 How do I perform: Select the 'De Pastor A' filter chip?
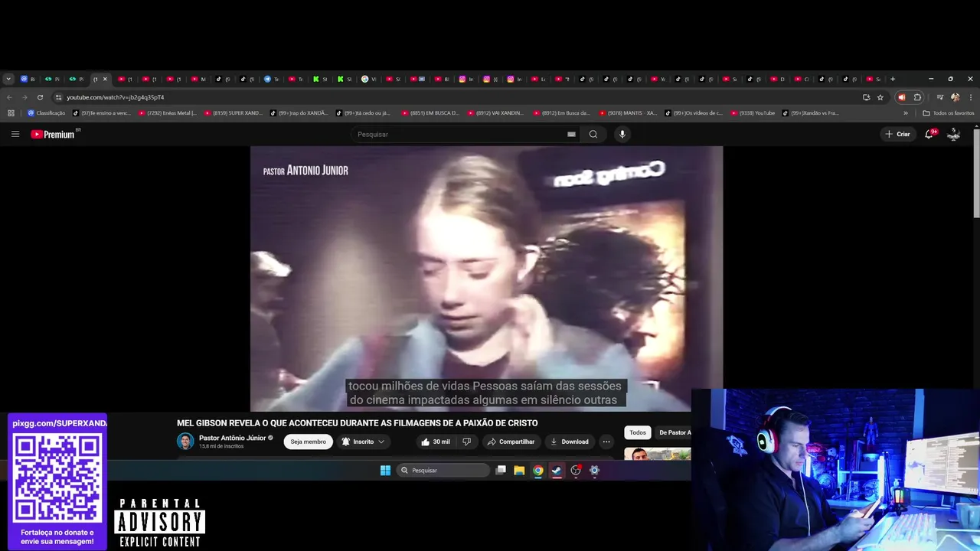[x=674, y=432]
